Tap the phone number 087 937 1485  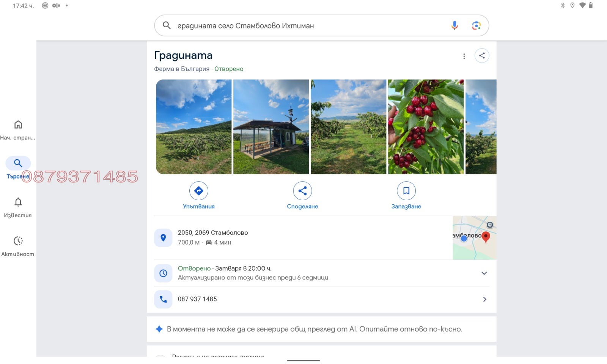[x=197, y=299]
